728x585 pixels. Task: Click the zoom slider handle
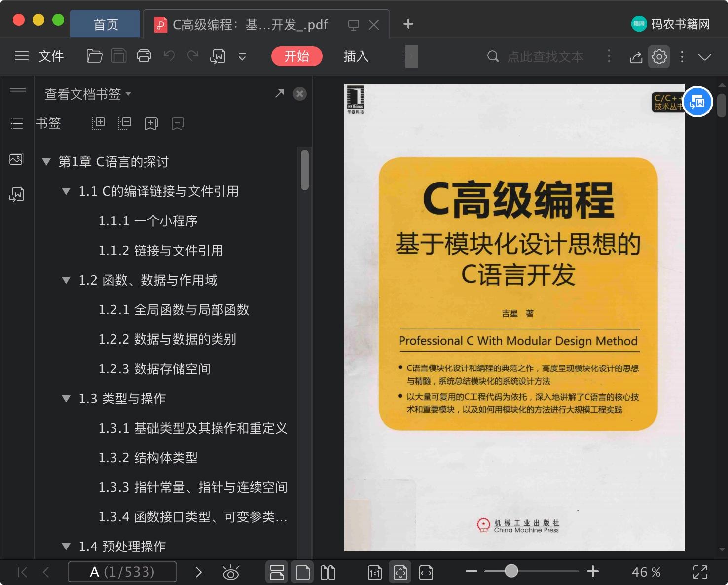point(511,571)
